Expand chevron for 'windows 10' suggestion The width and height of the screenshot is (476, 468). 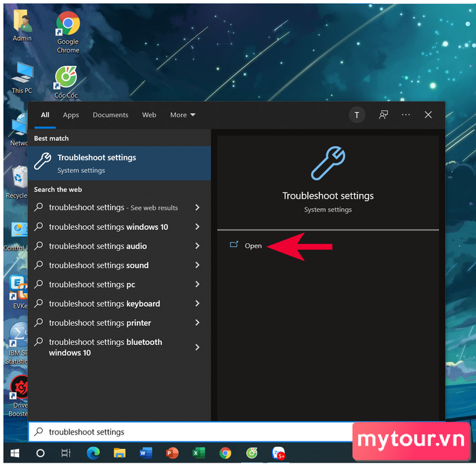pyautogui.click(x=197, y=227)
